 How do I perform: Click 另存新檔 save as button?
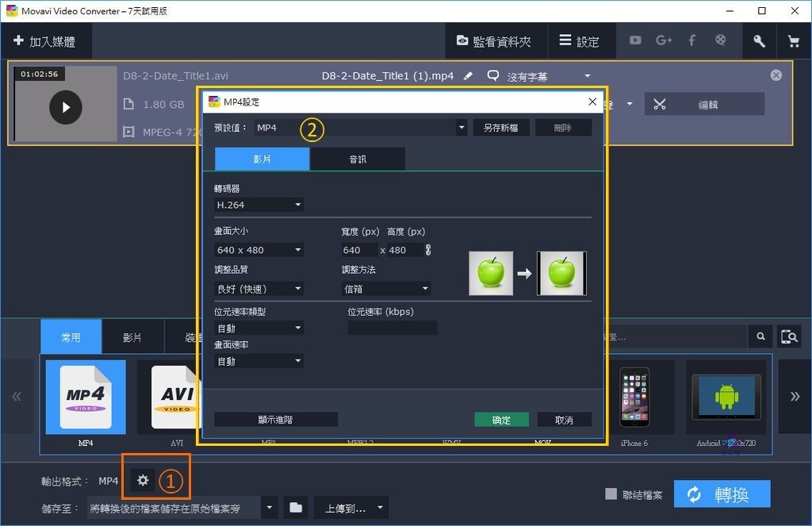point(501,128)
